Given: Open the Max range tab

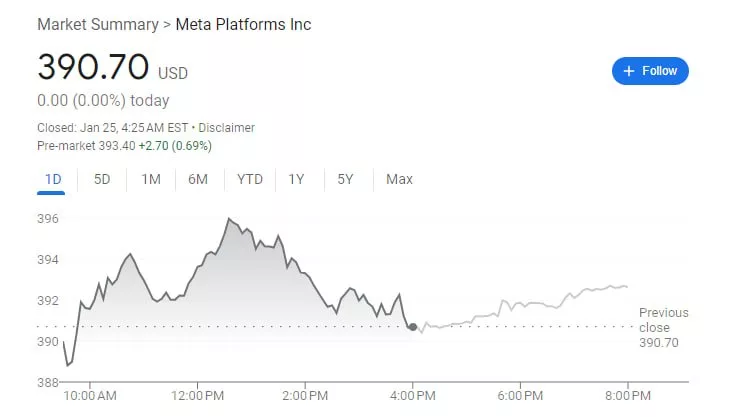Looking at the screenshot, I should coord(399,179).
